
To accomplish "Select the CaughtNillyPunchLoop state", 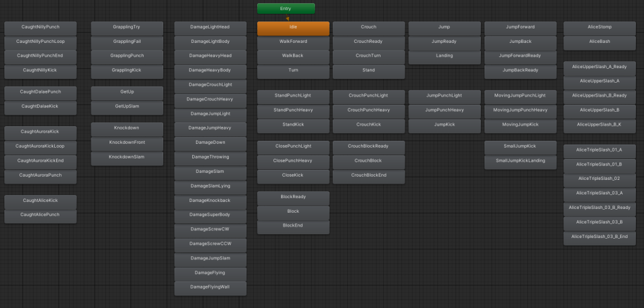I will pyautogui.click(x=40, y=42).
